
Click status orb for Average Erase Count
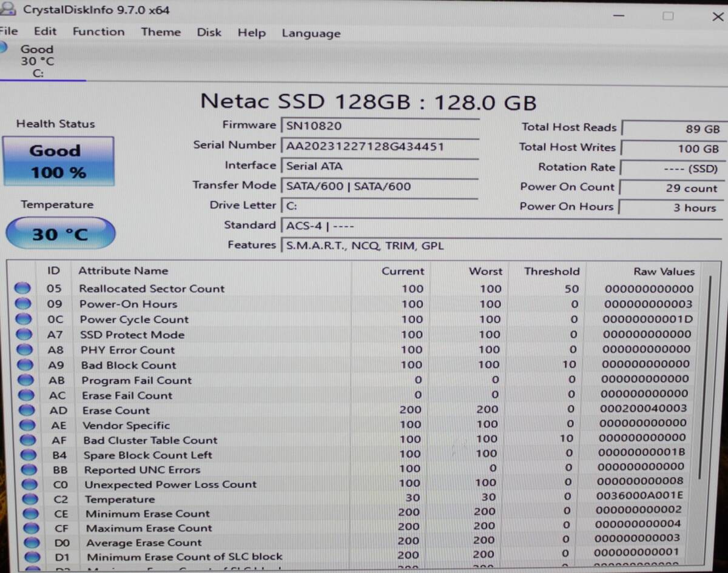[32, 543]
